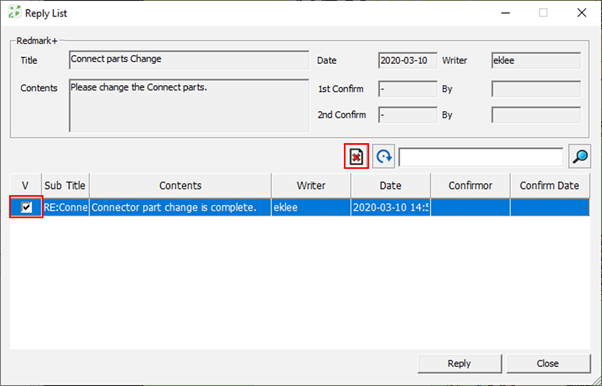Viewport: 602px width, 386px height.
Task: Click the Reply button
Action: pyautogui.click(x=460, y=363)
